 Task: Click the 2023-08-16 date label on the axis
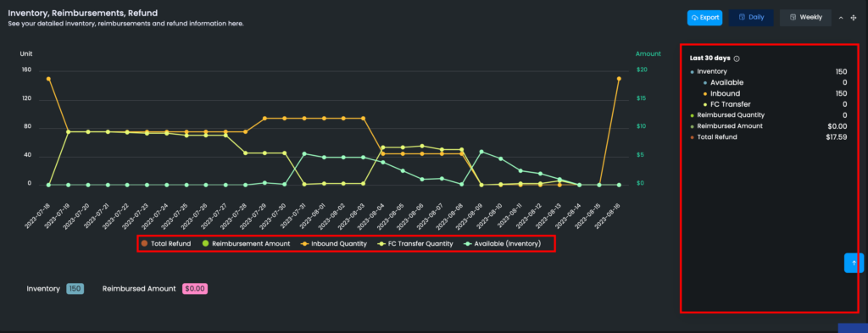[607, 216]
